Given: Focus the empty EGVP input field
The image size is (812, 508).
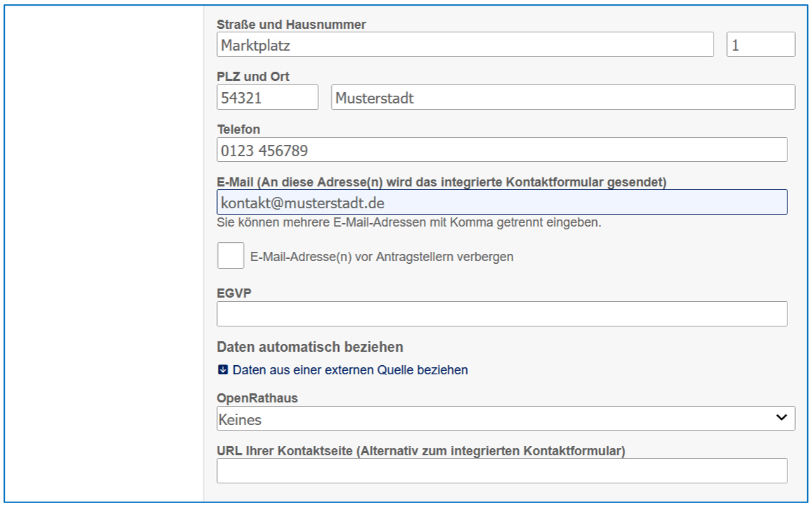Looking at the screenshot, I should coord(501,314).
